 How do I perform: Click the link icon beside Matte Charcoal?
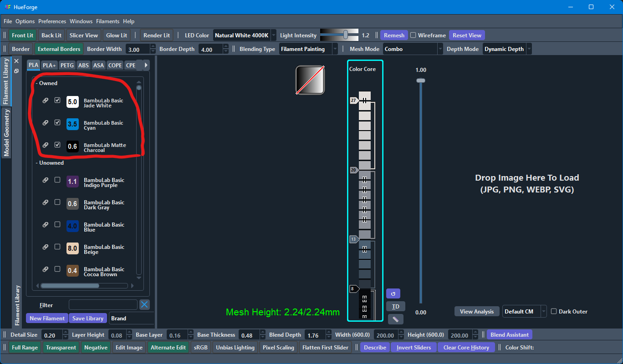tap(46, 145)
